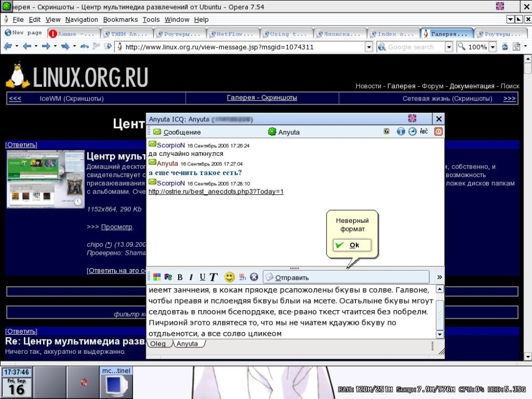
Task: Open the Bookmarks menu in Opera
Action: (x=120, y=20)
